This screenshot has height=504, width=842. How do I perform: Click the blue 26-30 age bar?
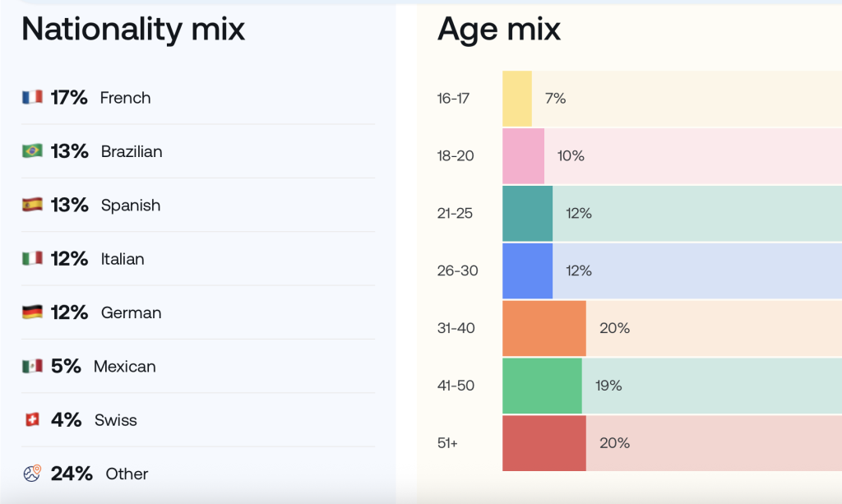[x=527, y=270]
